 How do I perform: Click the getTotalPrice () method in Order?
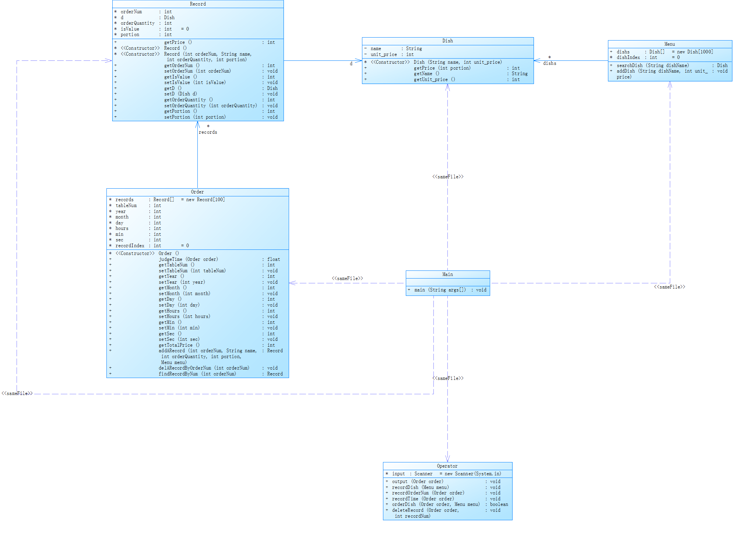(179, 345)
